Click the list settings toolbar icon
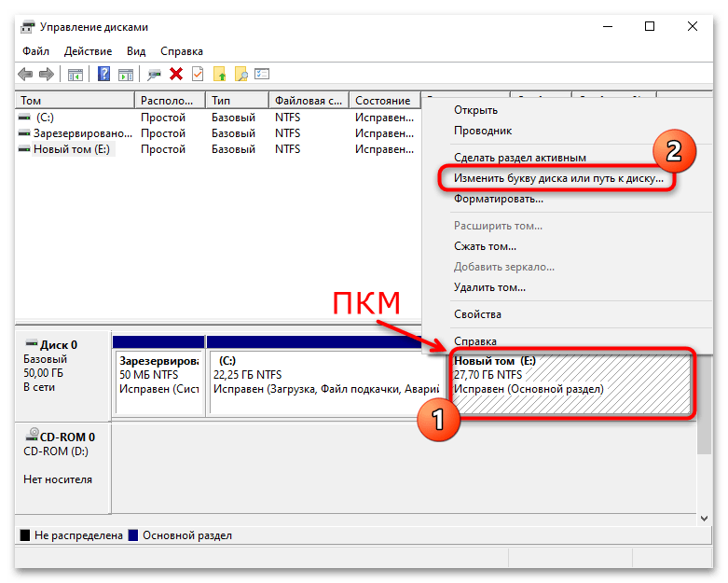Viewport: 728px width, 583px height. pos(262,74)
